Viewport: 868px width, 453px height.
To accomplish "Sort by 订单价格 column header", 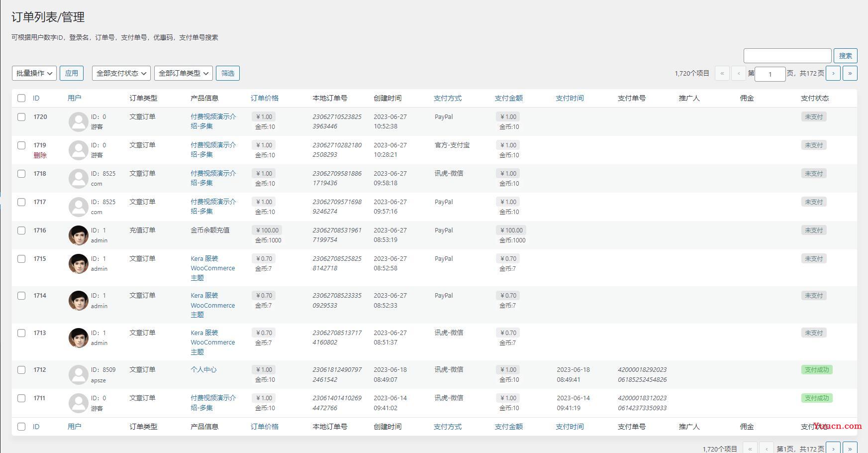I will pyautogui.click(x=264, y=98).
